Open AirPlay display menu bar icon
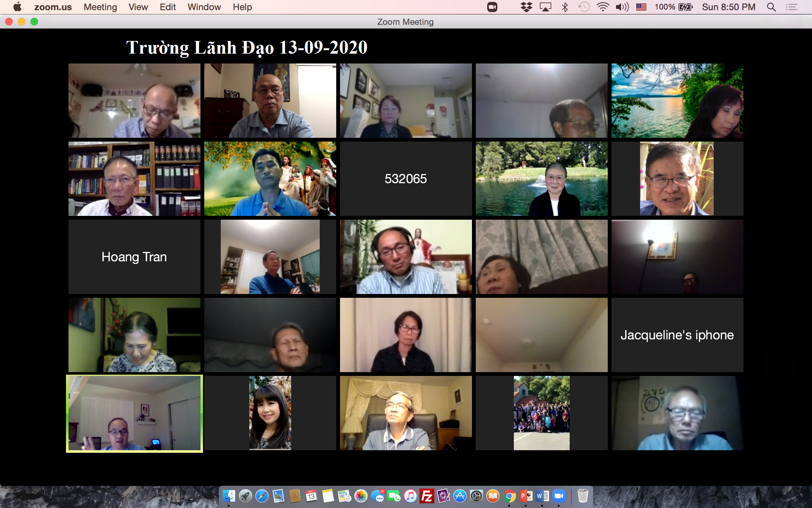Screen dimensions: 812x508 point(546,7)
